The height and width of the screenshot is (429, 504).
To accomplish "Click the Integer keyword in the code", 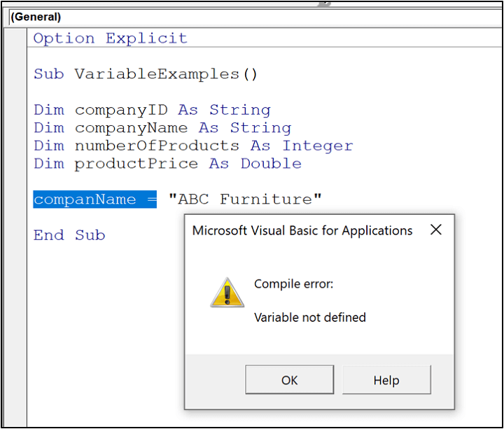I will [318, 146].
